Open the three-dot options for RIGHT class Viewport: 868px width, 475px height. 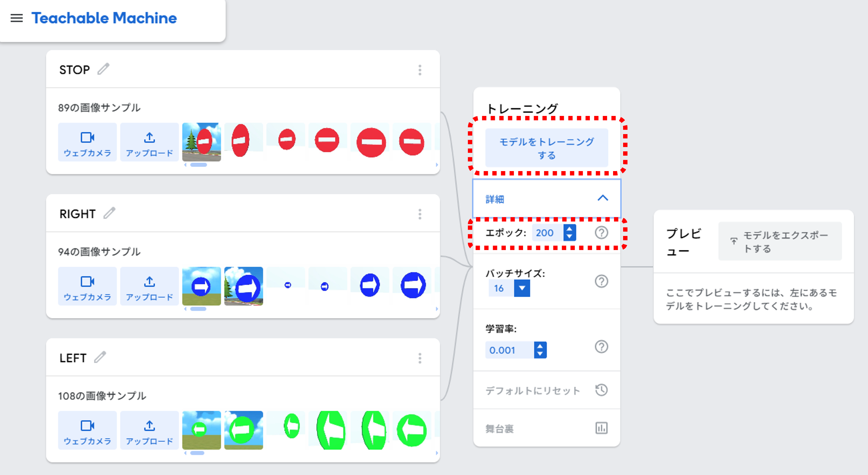420,214
